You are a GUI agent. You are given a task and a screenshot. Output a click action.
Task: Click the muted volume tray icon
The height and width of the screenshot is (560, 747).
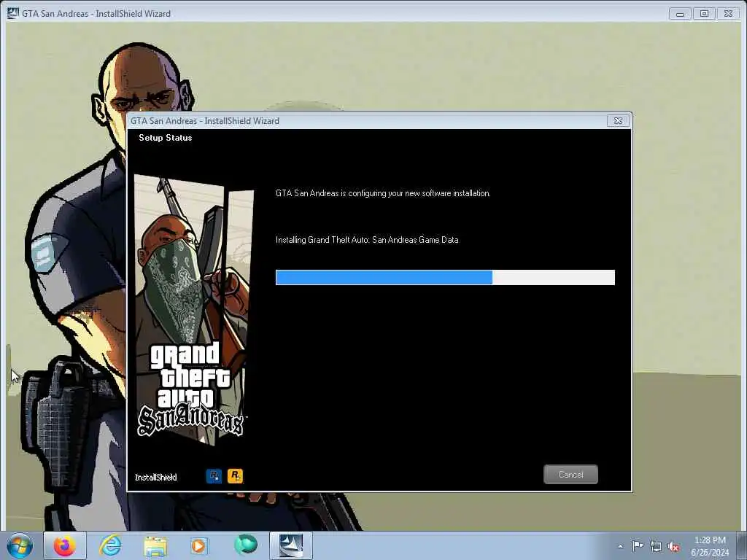[x=673, y=546]
